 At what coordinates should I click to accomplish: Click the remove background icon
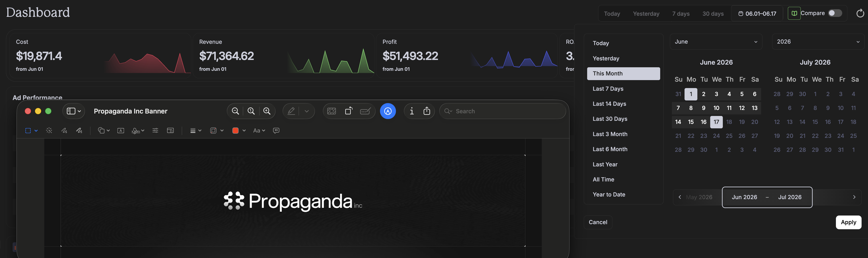coord(332,111)
